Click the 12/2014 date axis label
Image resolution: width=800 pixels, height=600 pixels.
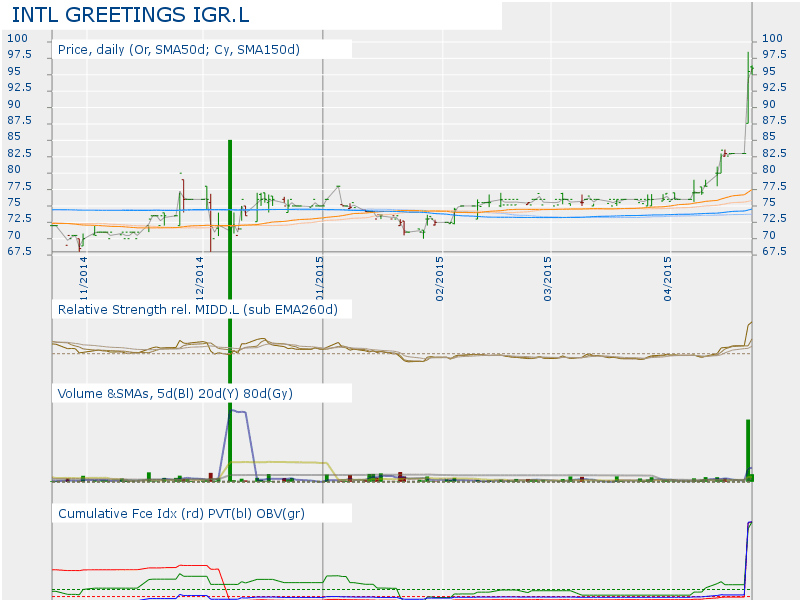click(x=199, y=279)
